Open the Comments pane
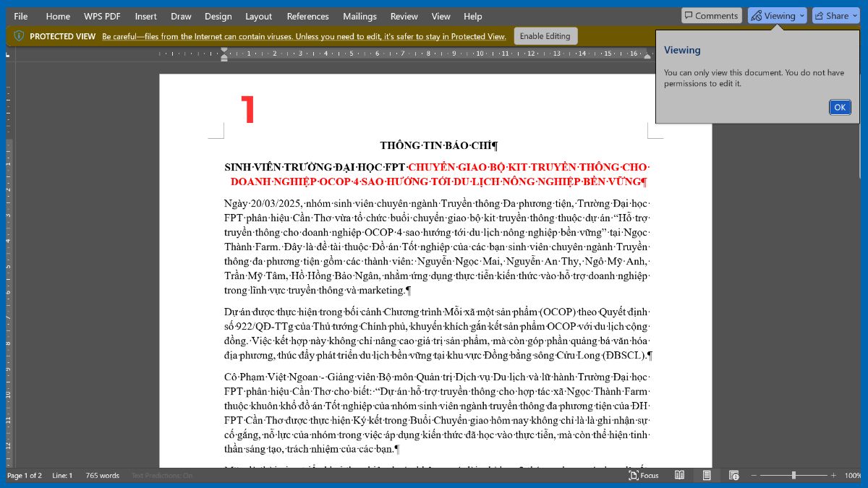 click(711, 14)
